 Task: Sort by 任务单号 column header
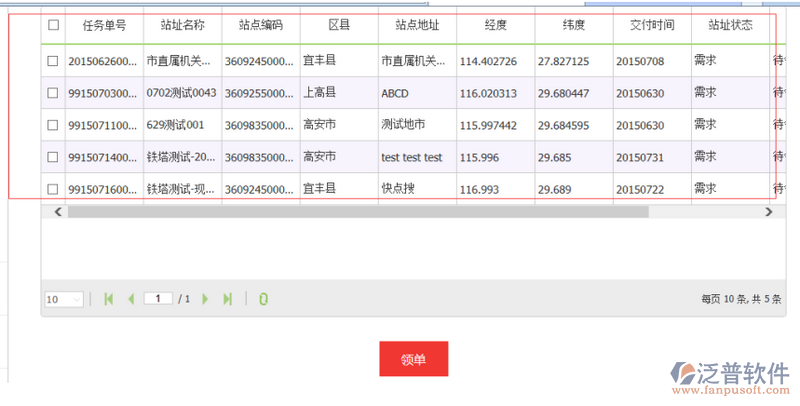coord(104,25)
